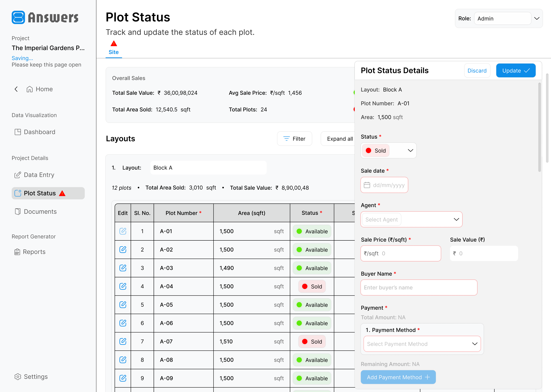551x392 pixels.
Task: Click the edit icon for plot A-04
Action: [x=123, y=286]
